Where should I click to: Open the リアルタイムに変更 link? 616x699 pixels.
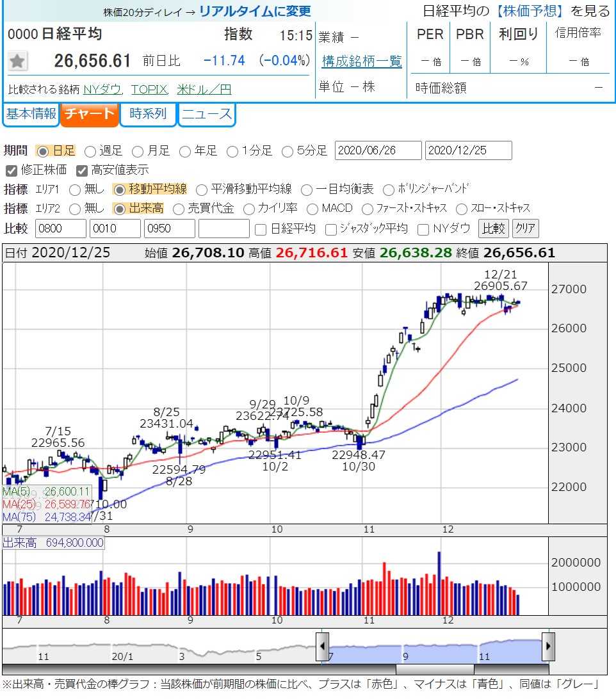[255, 11]
